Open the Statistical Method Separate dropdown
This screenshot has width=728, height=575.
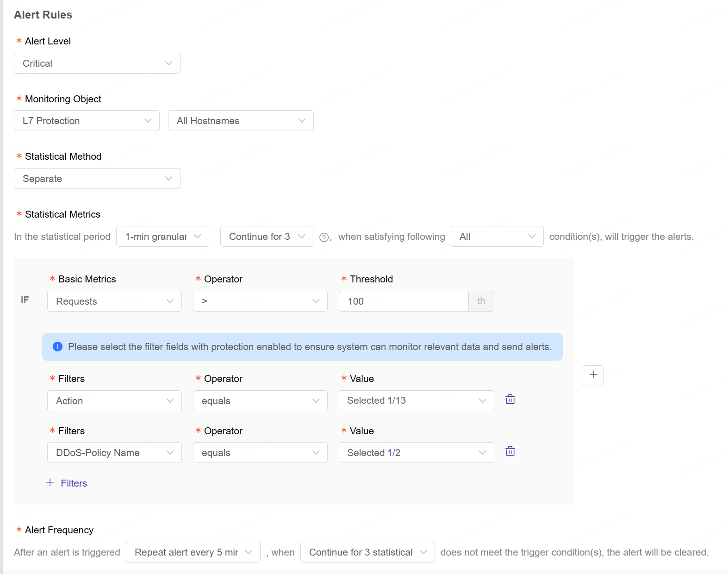(97, 179)
